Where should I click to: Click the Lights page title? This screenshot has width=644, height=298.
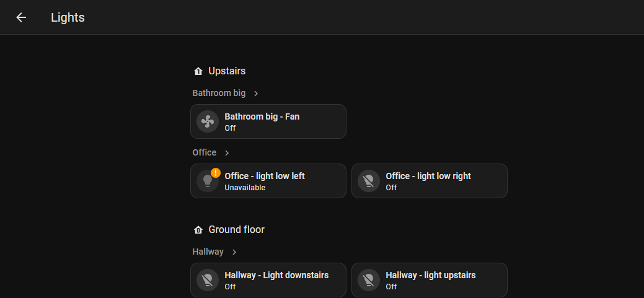68,17
